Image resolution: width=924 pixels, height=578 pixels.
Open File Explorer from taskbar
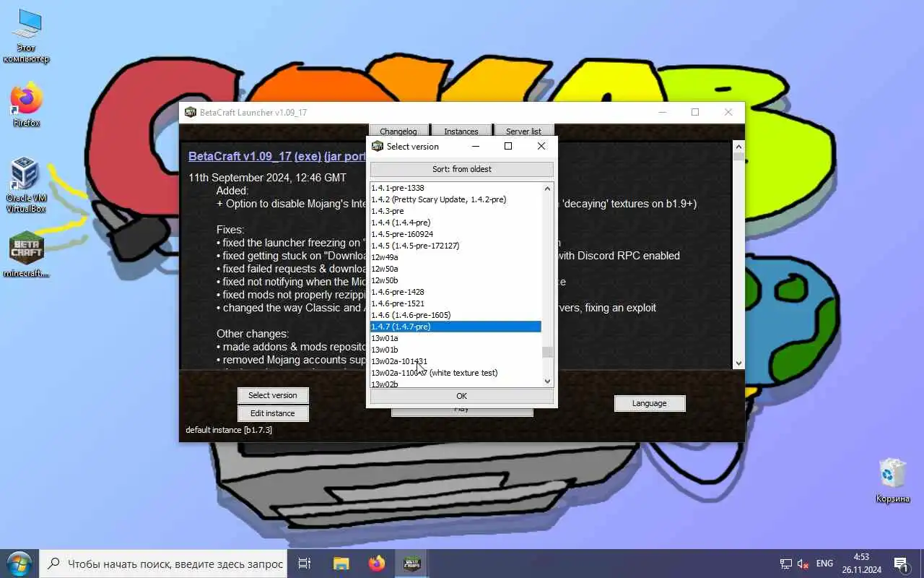341,564
